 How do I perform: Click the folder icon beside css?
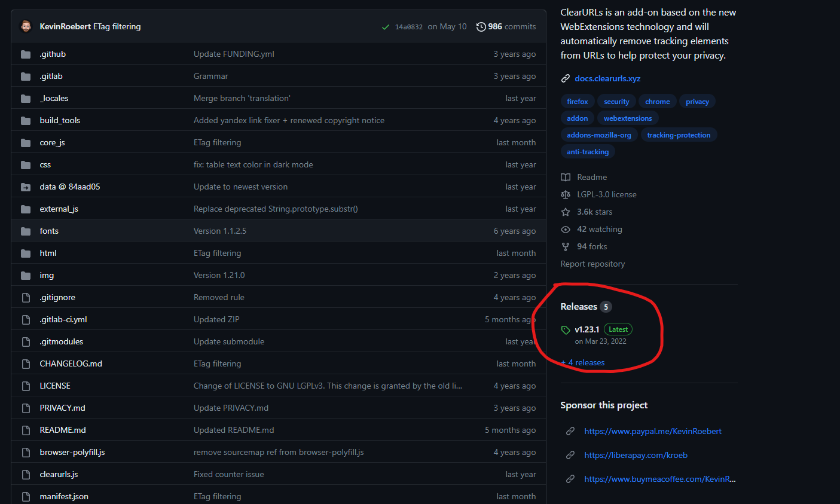pyautogui.click(x=26, y=165)
